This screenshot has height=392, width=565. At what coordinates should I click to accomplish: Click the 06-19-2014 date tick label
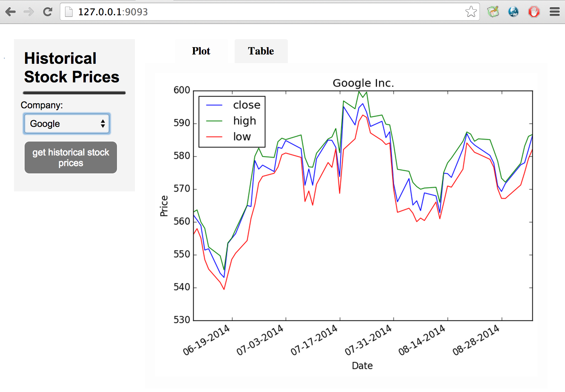point(206,340)
